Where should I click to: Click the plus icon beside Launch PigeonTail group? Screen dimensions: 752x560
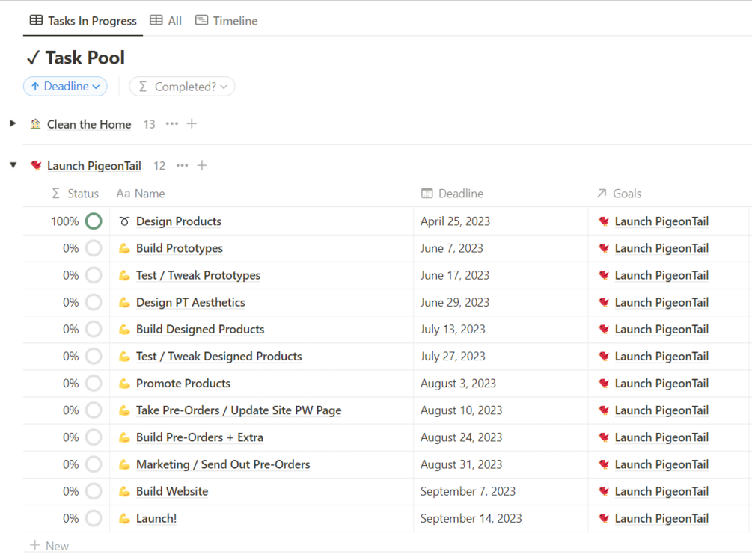[x=202, y=165]
